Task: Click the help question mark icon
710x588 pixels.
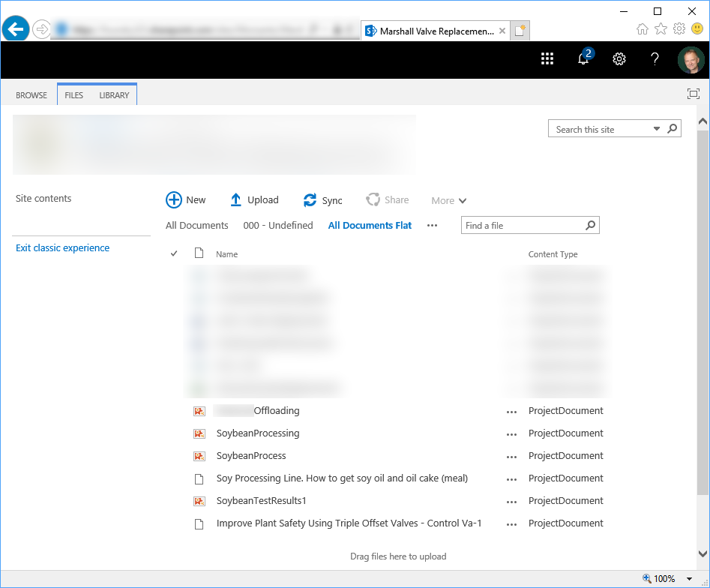Action: [x=655, y=59]
